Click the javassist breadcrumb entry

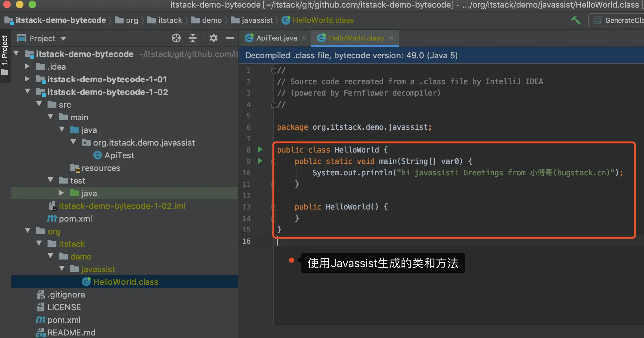[x=257, y=20]
